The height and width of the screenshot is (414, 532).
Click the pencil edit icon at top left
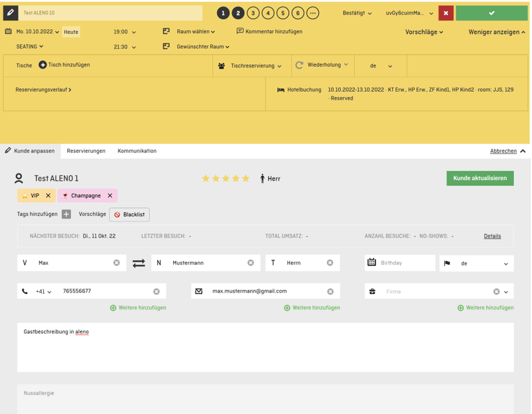10,13
